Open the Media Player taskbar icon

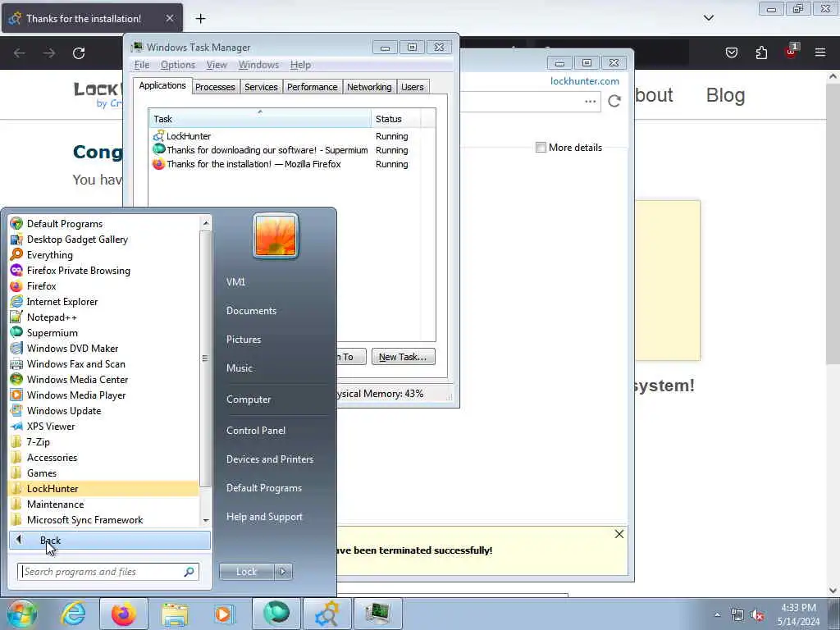225,614
